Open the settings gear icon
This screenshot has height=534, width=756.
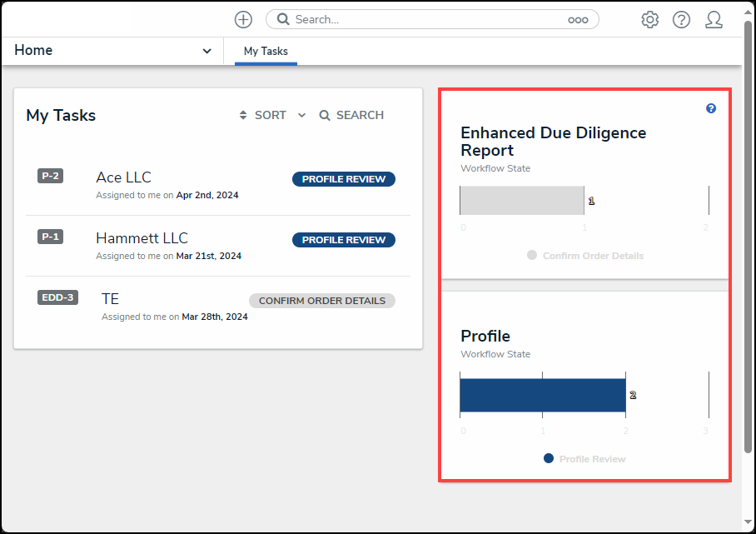[649, 20]
